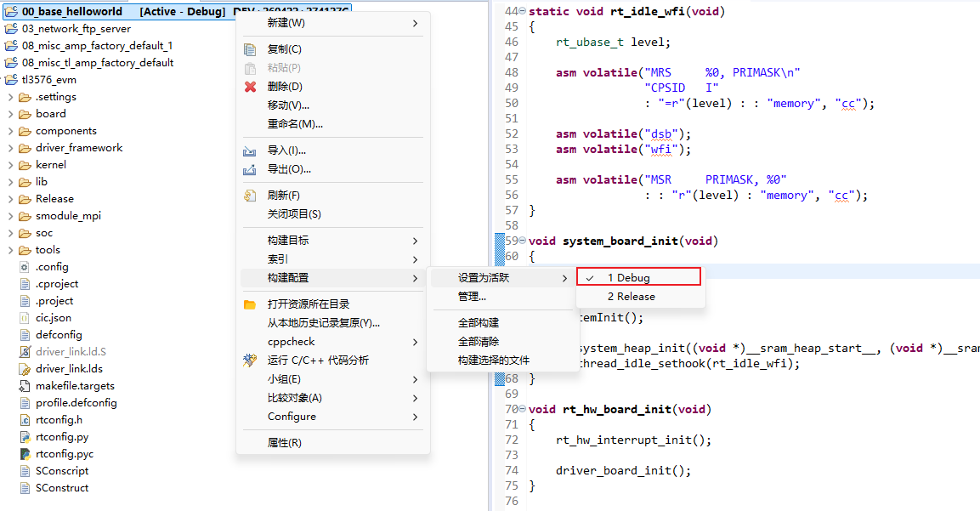Open the cppcheck submenu
The height and width of the screenshot is (511, 980).
(333, 342)
